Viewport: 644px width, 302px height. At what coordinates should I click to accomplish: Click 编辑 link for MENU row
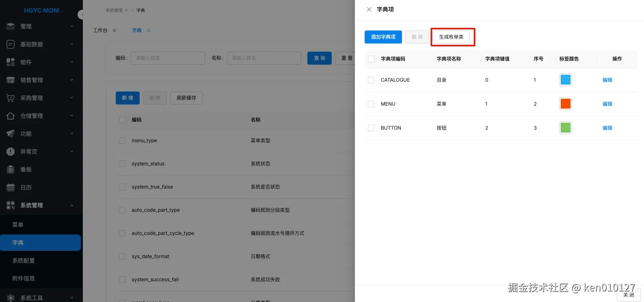click(607, 104)
